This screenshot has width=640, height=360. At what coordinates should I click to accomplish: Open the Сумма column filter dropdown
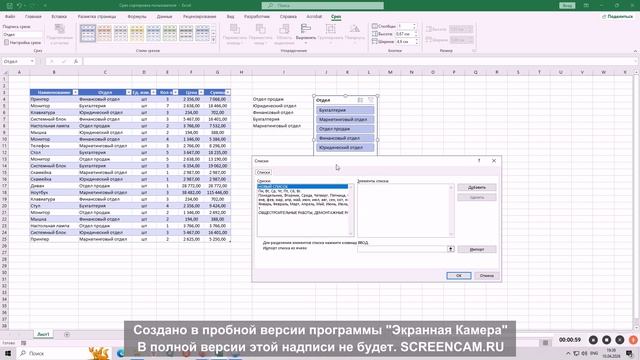coord(228,92)
